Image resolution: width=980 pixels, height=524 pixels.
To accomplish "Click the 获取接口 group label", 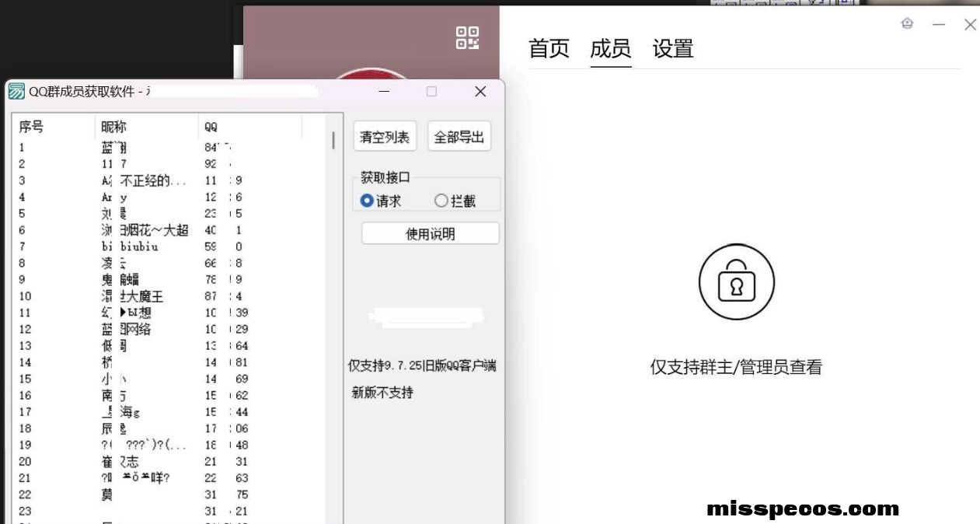I will point(385,177).
